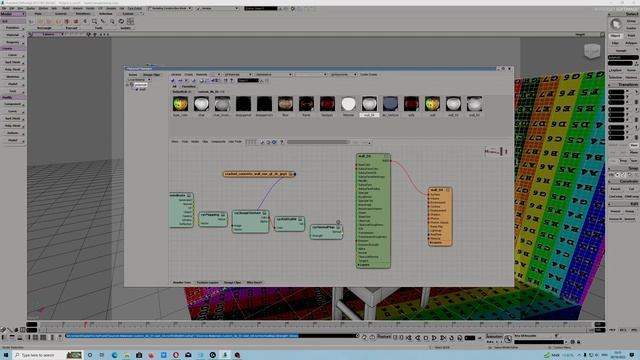This screenshot has width=640, height=360.
Task: Open the Property menu in the left toolbar
Action: [13, 42]
